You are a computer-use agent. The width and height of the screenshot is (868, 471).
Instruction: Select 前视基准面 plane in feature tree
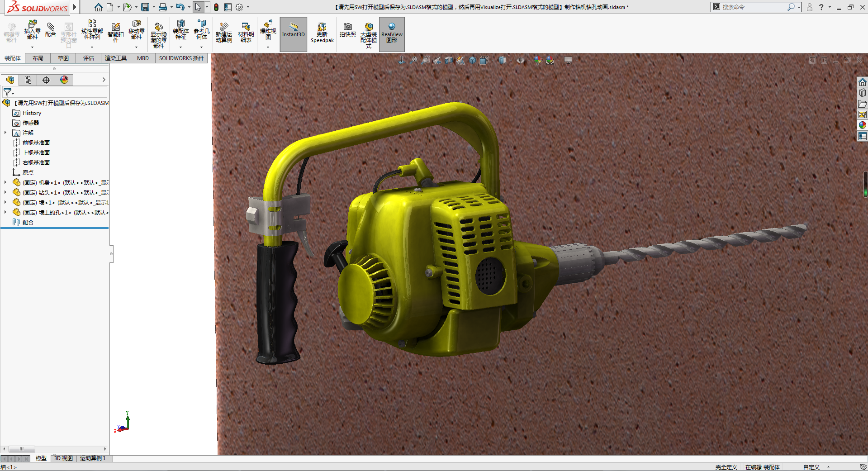(x=36, y=143)
